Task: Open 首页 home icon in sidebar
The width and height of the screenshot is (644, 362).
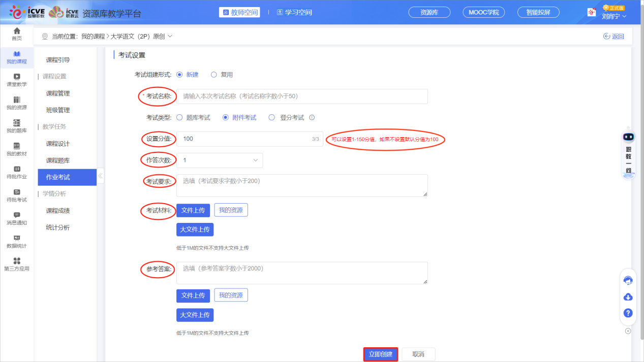Action: 17,31
